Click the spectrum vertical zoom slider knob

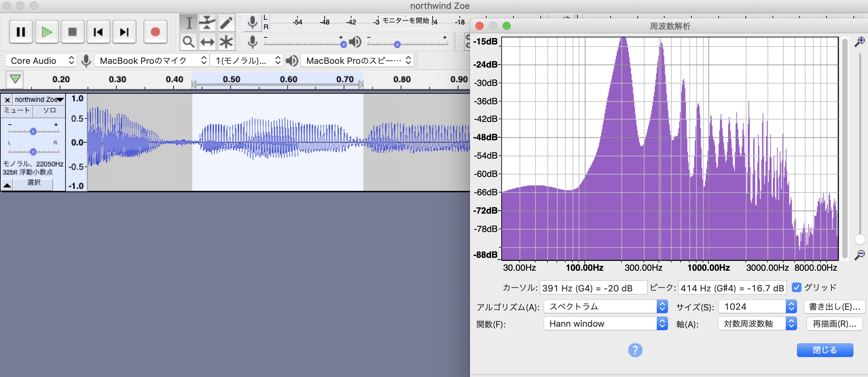click(860, 239)
